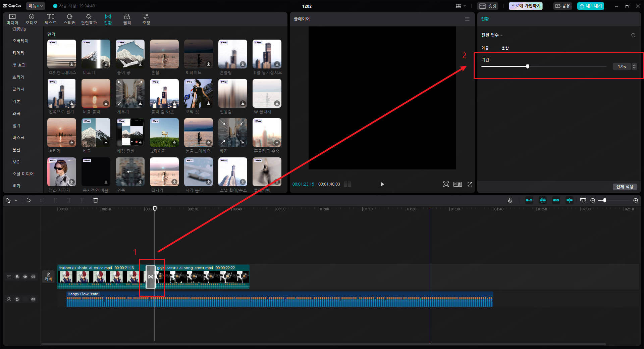Screen dimensions: 644x349
Task: Select the 혼합 transition thumbnail
Action: (164, 54)
